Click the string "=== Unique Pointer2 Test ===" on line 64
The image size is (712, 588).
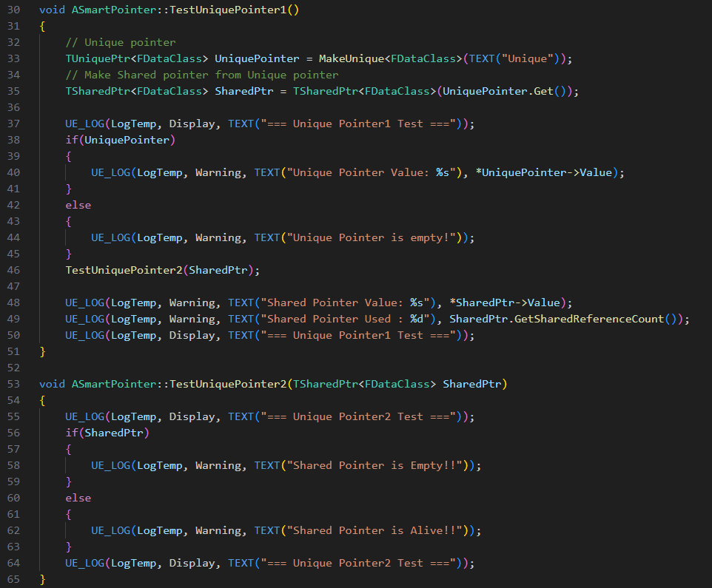(358, 563)
